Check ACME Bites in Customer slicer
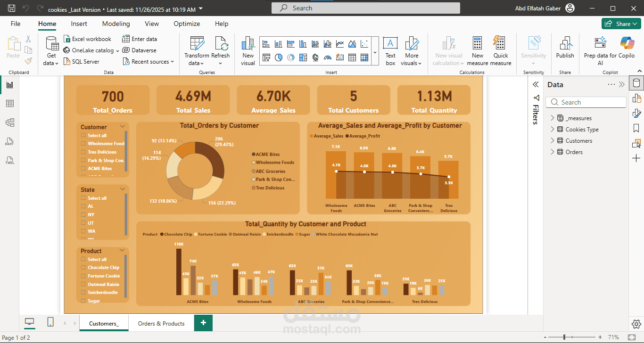Screen dimensions: 644x343 (x=83, y=168)
